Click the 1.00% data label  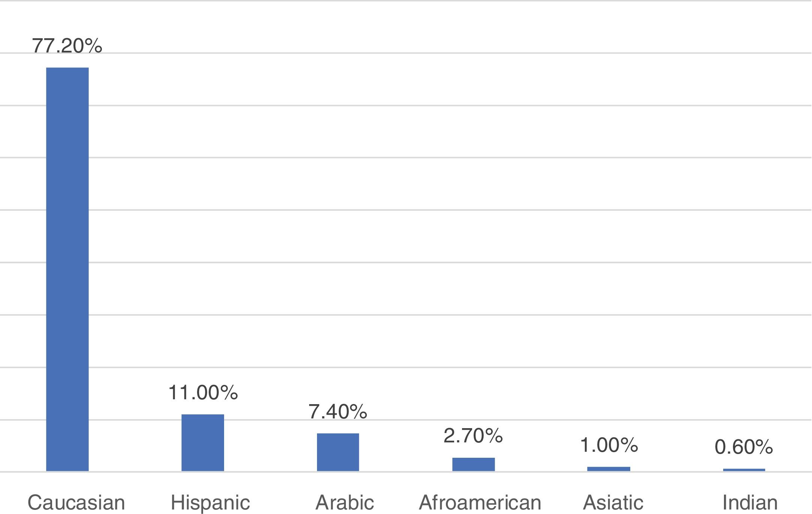click(609, 445)
